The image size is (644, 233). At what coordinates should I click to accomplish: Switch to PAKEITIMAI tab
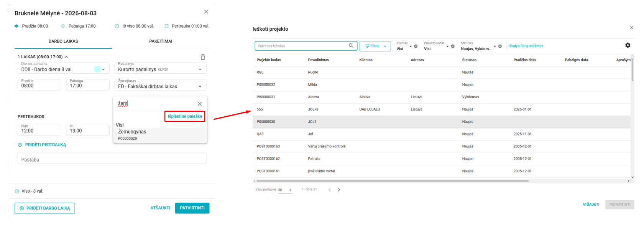click(161, 41)
